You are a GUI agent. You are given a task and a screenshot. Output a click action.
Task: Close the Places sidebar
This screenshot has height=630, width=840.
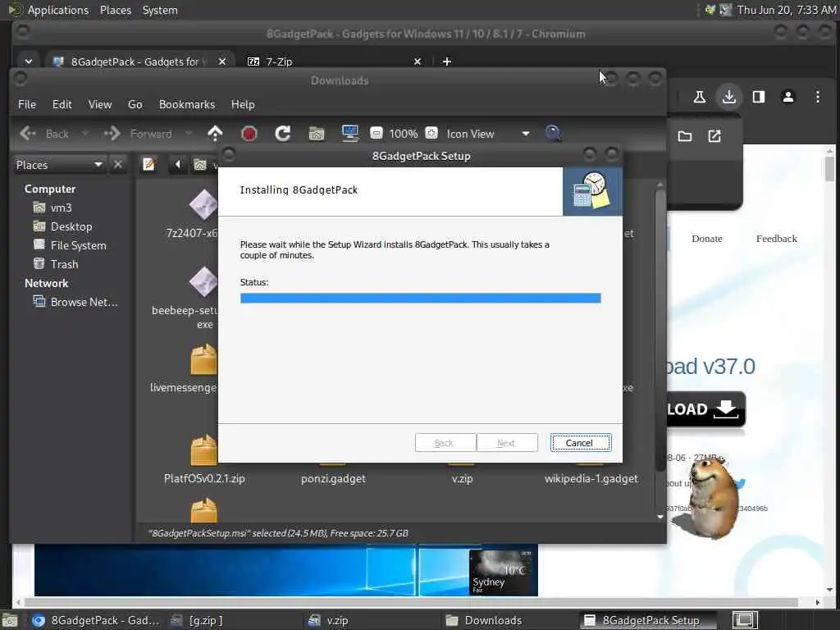click(x=118, y=164)
